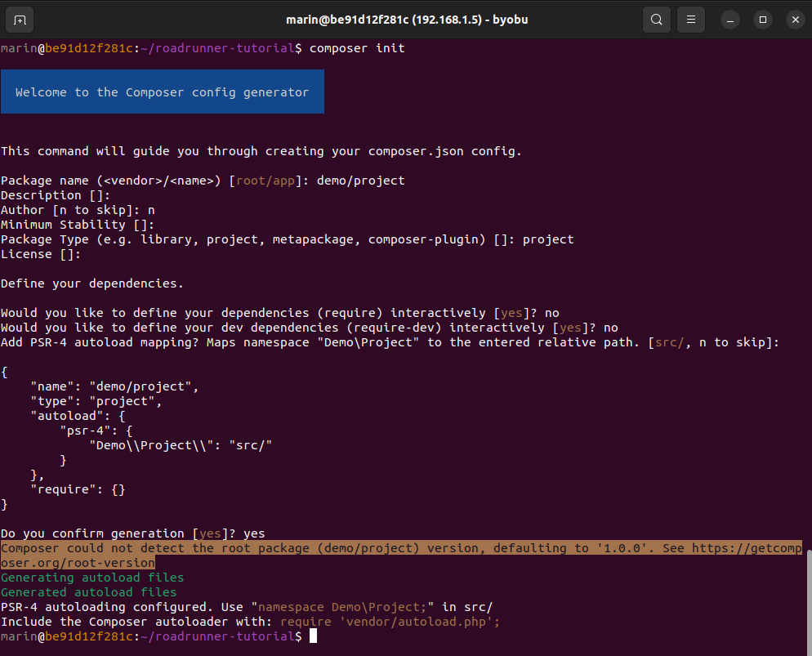Close the terminal window
This screenshot has width=812, height=656.
point(796,20)
